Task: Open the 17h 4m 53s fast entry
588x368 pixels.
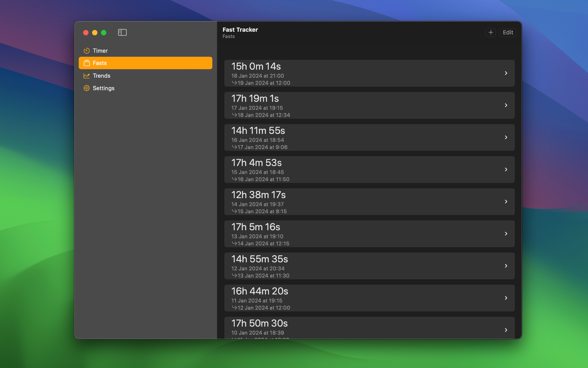Action: coord(369,170)
